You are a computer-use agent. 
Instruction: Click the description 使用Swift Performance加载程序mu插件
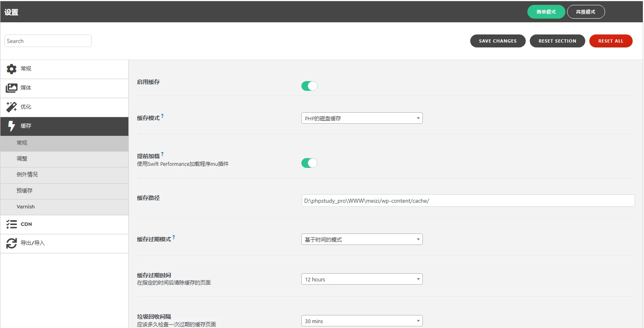coord(183,164)
